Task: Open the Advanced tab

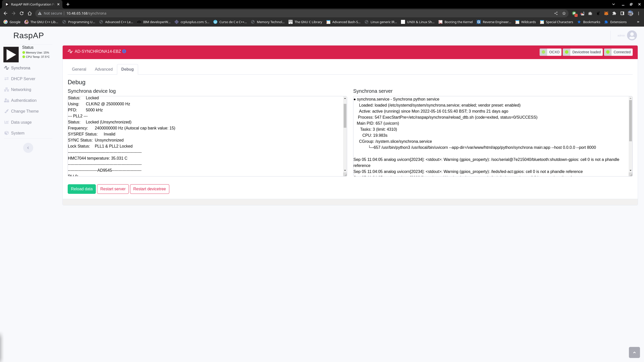Action: [104, 69]
